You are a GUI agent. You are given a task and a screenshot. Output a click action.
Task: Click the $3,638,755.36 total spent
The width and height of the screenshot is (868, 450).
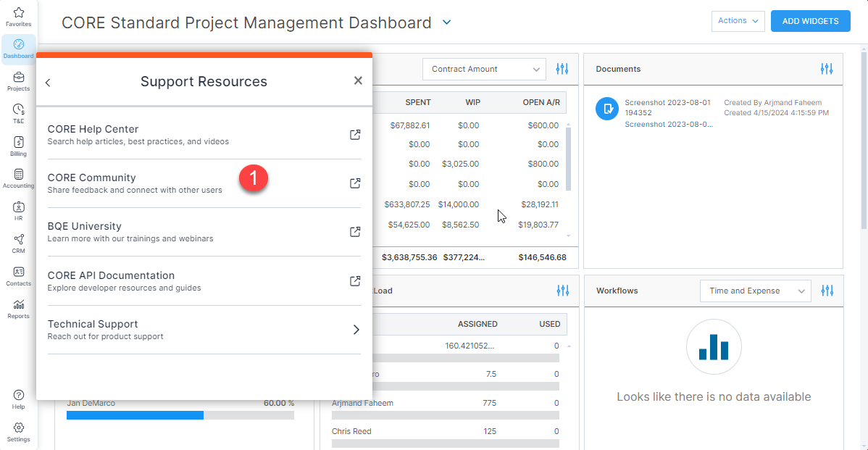[409, 257]
